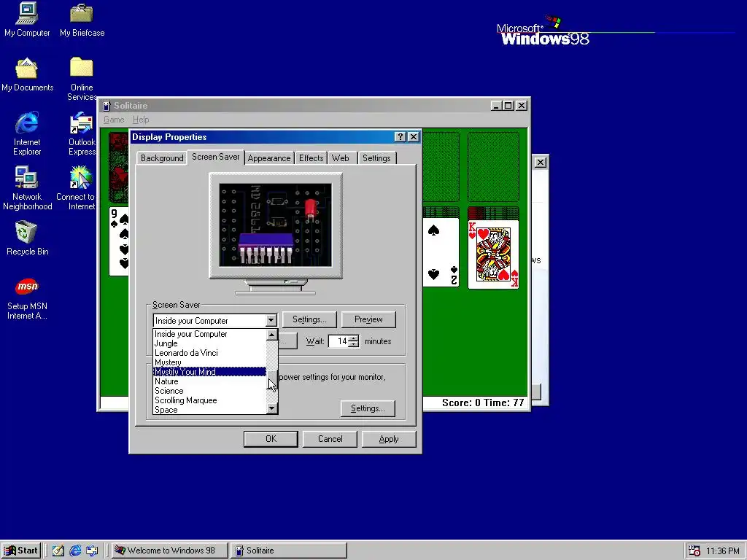The image size is (747, 560).
Task: Select the Recycle Bin icon
Action: [x=27, y=238]
